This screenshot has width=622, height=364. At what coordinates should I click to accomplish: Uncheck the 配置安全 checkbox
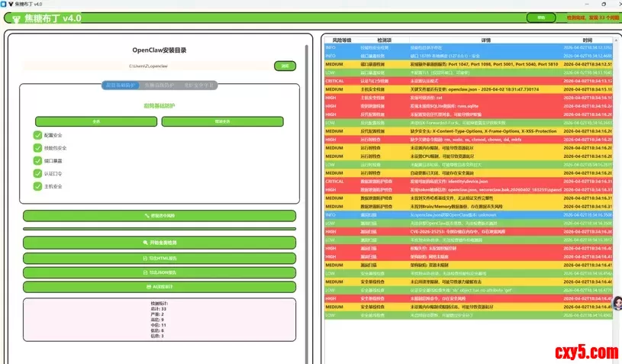click(37, 135)
